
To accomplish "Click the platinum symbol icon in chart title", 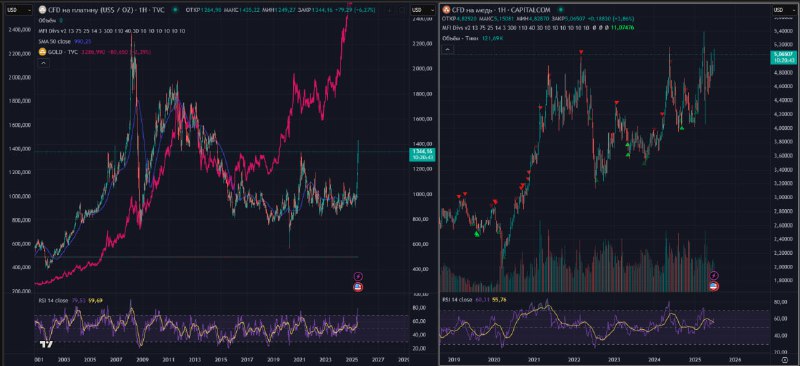I will tap(42, 10).
